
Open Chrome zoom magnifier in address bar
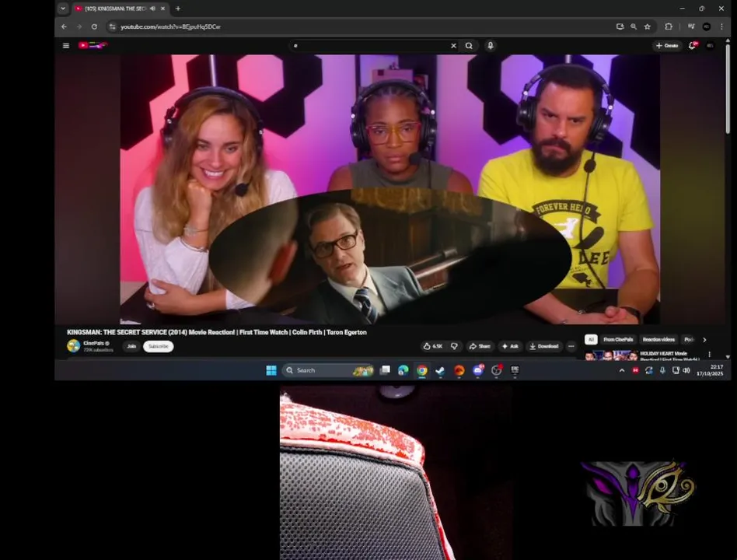point(634,26)
